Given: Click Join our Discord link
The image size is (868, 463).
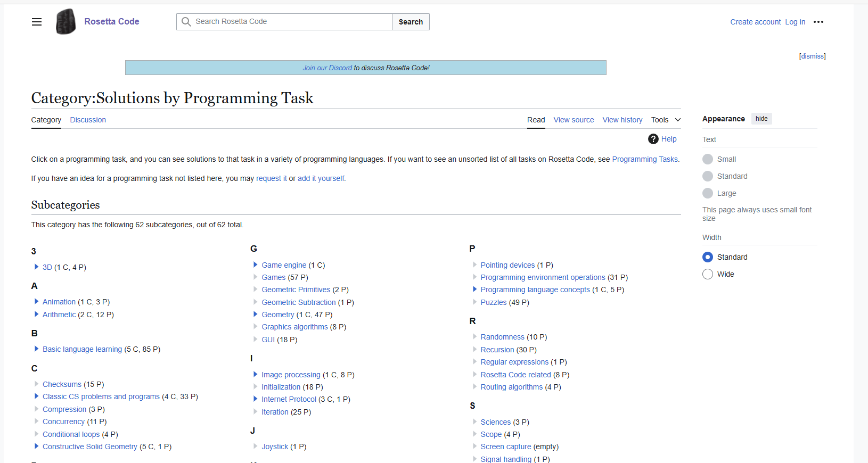Looking at the screenshot, I should point(327,68).
